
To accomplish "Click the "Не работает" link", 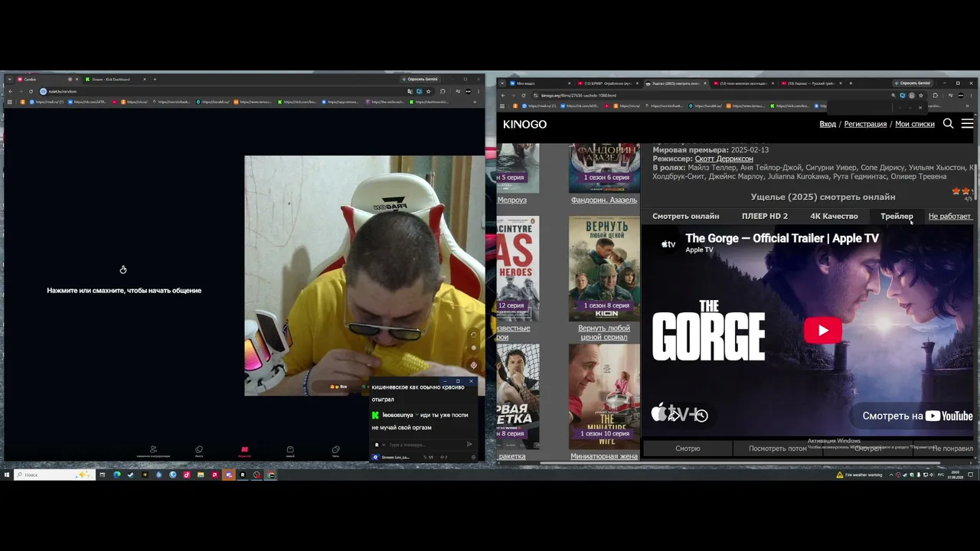I will 950,217.
